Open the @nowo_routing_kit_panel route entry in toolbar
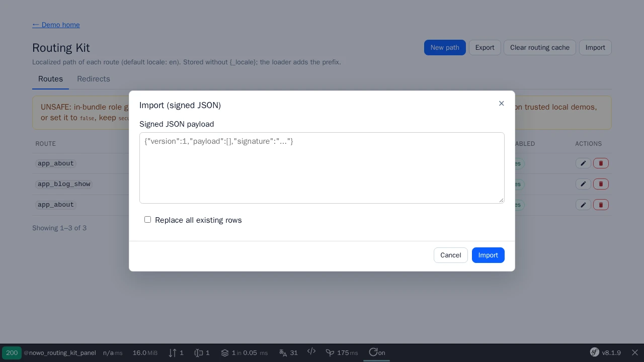The image size is (644, 362). tap(60, 353)
